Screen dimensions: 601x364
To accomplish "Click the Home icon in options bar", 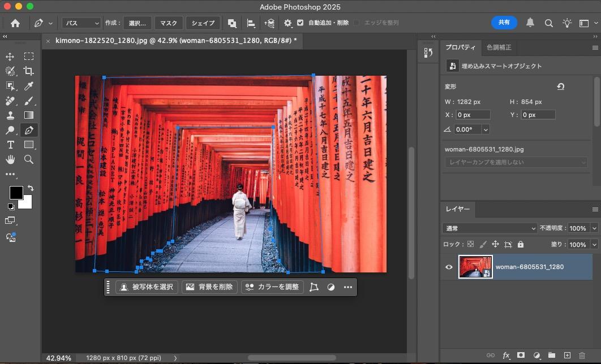I will coord(15,23).
